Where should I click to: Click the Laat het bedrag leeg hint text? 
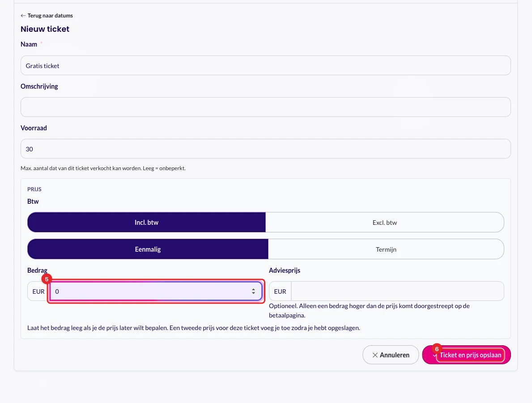(194, 328)
